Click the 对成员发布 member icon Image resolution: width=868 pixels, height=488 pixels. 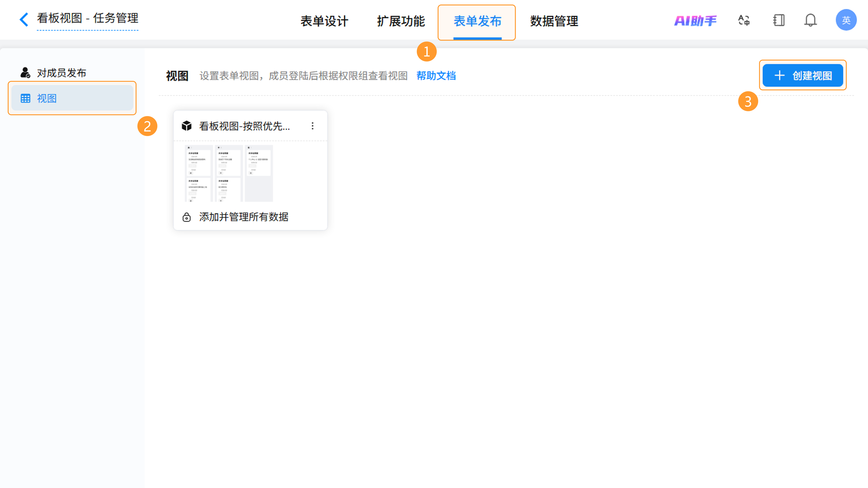pyautogui.click(x=25, y=72)
